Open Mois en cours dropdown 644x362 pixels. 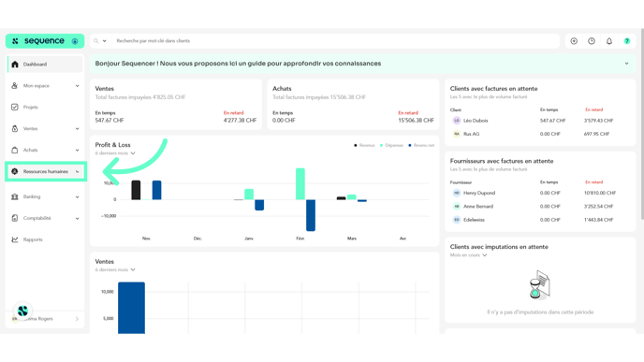pos(469,255)
